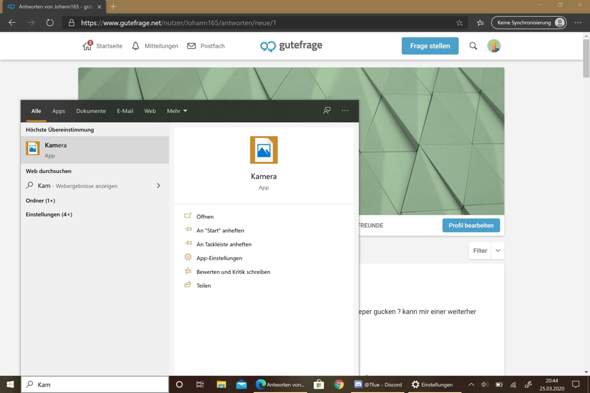Switch to the Alle search tab
Image resolution: width=590 pixels, height=393 pixels.
36,111
